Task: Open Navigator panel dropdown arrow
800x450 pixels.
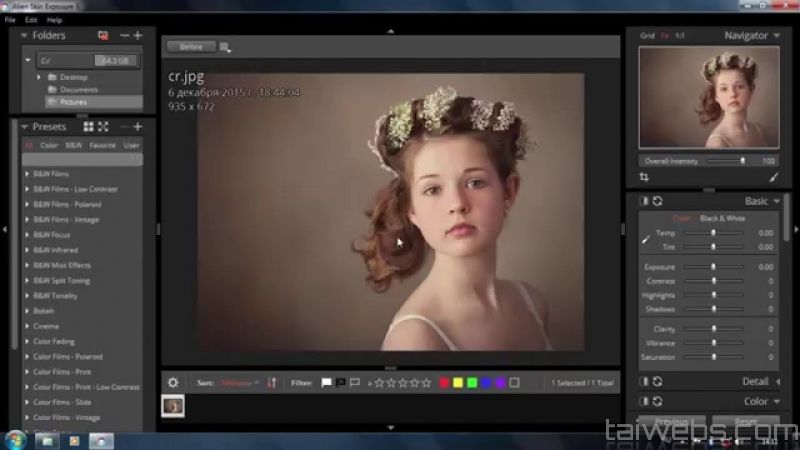Action: click(x=777, y=36)
